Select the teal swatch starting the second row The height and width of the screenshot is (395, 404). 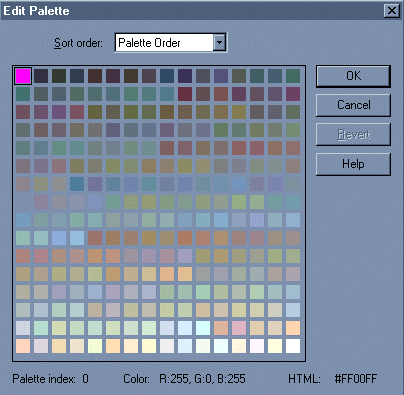pos(23,94)
